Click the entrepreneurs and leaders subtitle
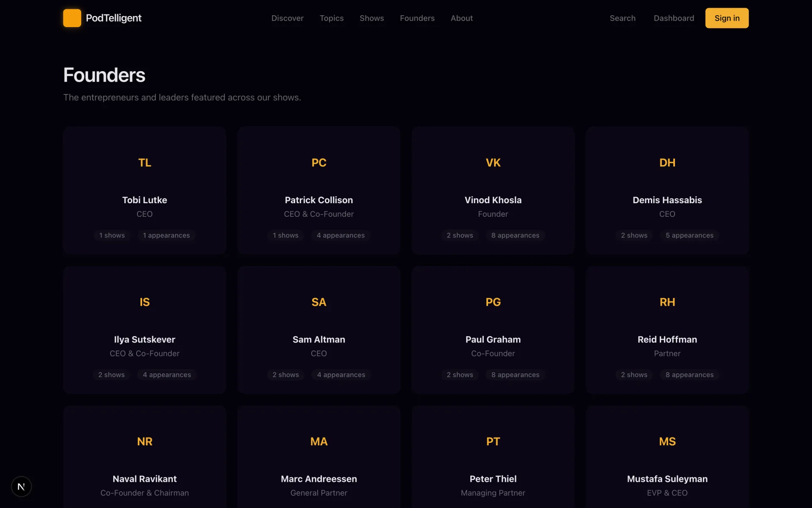The width and height of the screenshot is (812, 508). coord(182,97)
